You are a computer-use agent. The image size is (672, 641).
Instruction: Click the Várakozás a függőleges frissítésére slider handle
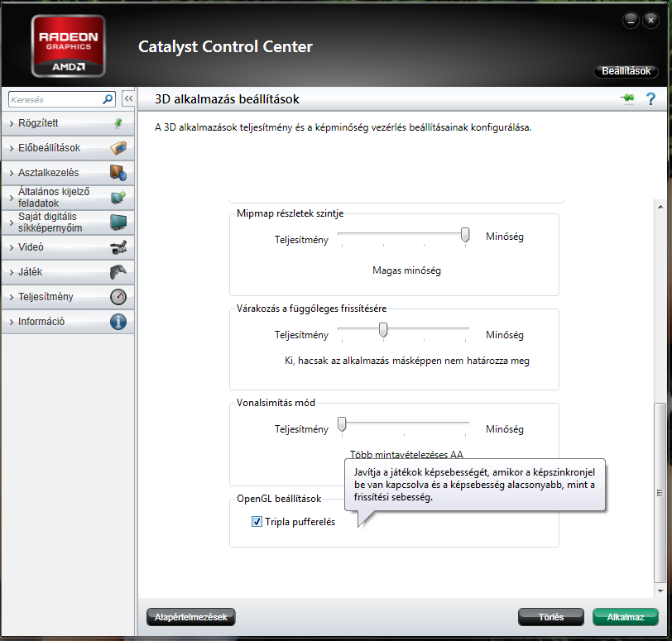pos(383,330)
